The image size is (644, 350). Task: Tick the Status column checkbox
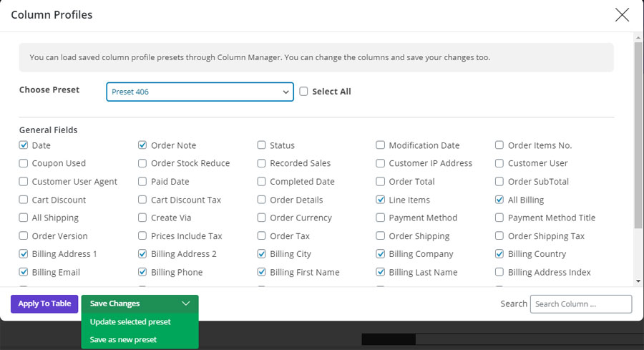pos(262,145)
